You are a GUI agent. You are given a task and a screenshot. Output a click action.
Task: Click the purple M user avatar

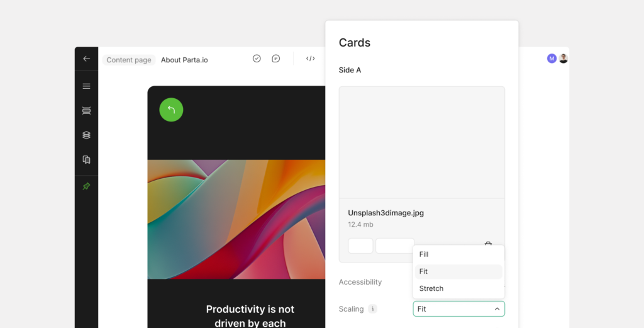pyautogui.click(x=552, y=59)
